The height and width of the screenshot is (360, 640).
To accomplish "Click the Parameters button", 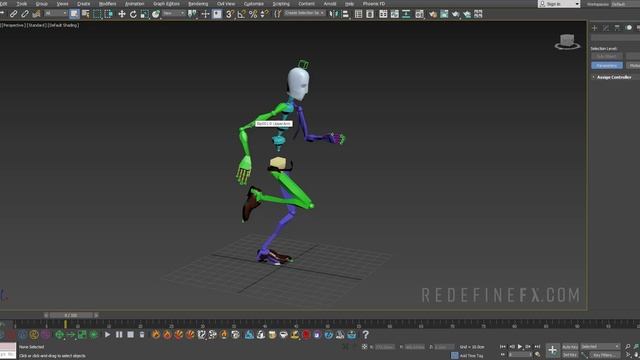I will pyautogui.click(x=607, y=65).
